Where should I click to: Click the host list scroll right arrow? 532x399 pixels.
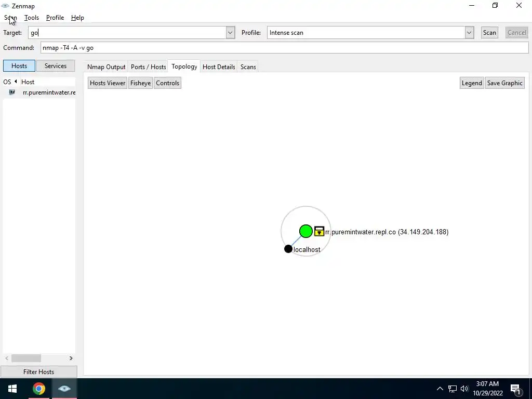pyautogui.click(x=71, y=358)
